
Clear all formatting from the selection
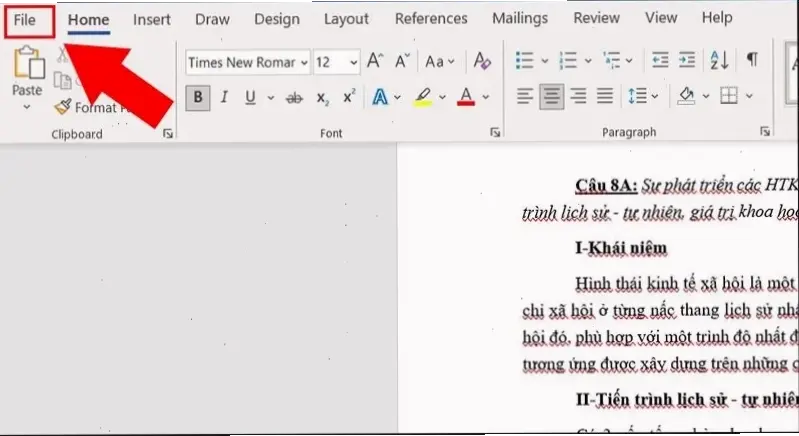[482, 61]
